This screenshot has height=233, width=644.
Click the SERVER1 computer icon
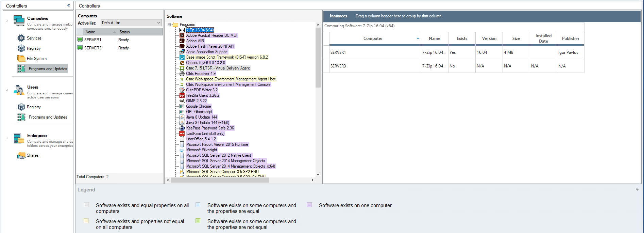[80, 40]
